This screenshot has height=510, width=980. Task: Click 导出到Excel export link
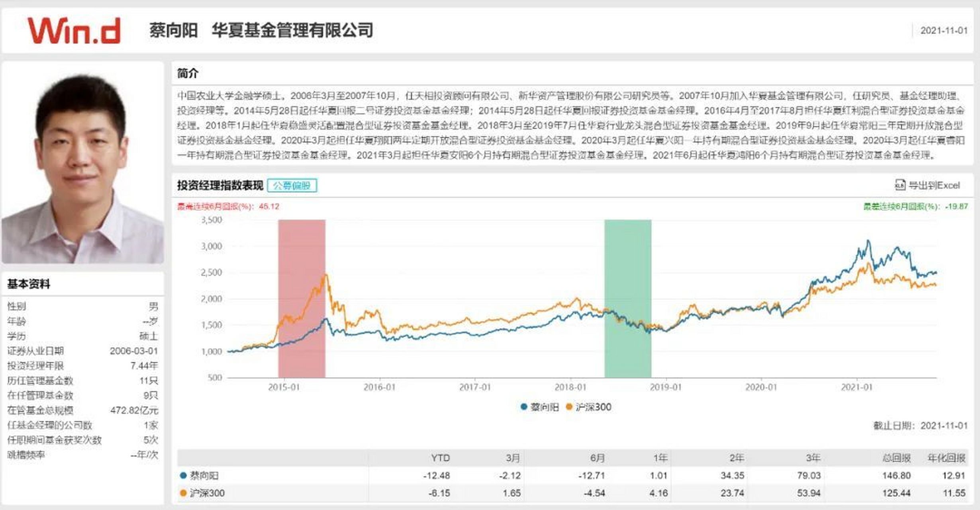coord(927,185)
